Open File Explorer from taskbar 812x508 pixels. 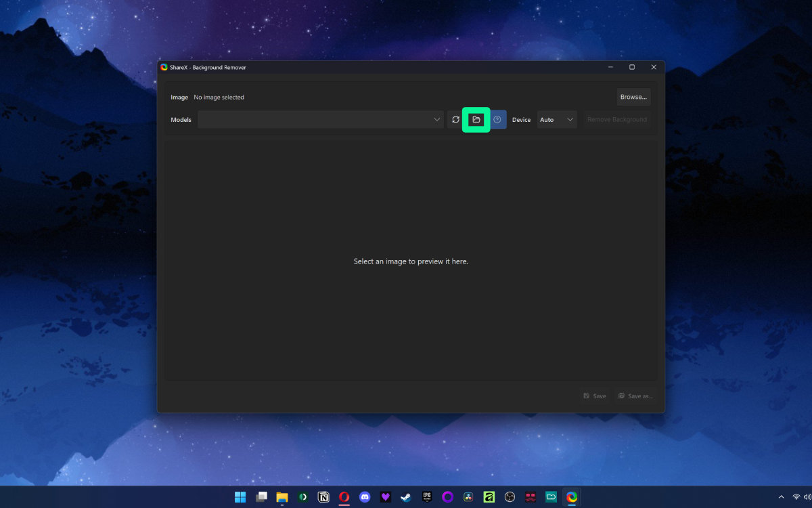pyautogui.click(x=282, y=497)
